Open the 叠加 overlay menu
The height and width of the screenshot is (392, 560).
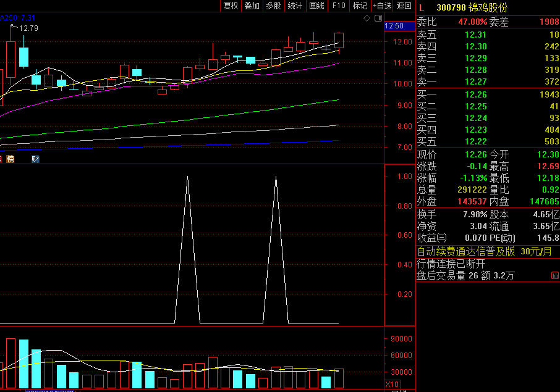[252, 6]
